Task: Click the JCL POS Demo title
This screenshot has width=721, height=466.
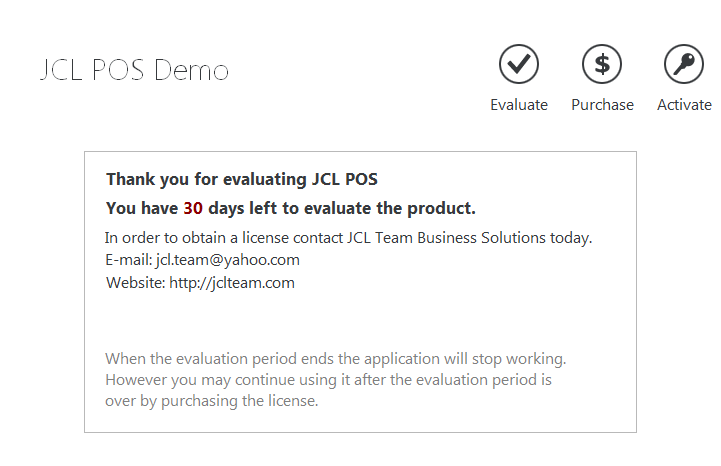Action: tap(134, 70)
